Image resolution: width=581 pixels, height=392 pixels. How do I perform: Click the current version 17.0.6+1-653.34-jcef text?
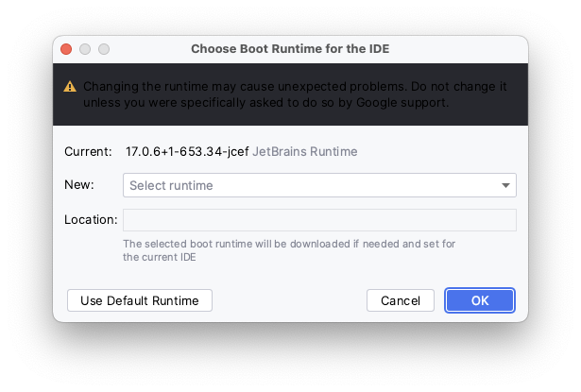coord(187,151)
